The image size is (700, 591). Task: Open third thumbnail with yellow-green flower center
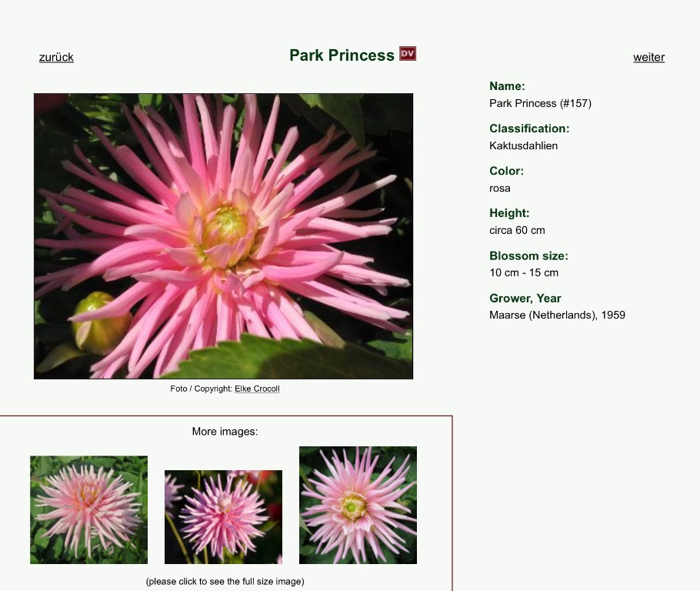(358, 505)
